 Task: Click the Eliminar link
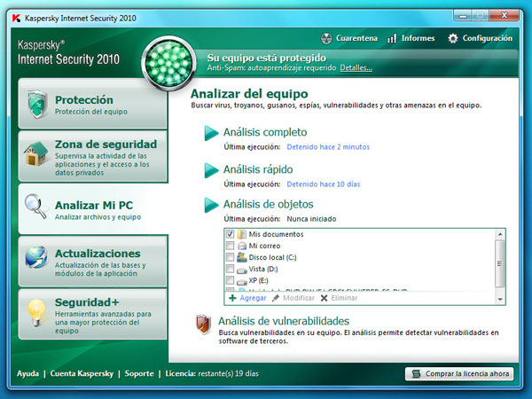(344, 298)
